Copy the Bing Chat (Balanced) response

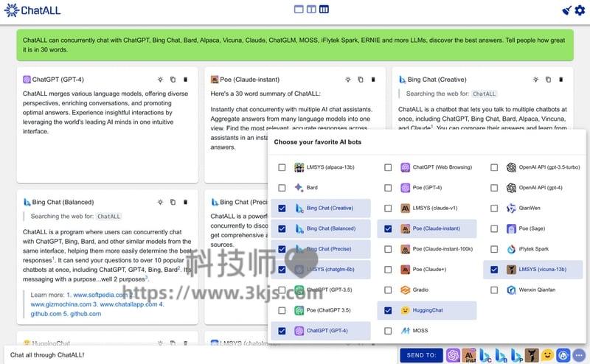173,202
